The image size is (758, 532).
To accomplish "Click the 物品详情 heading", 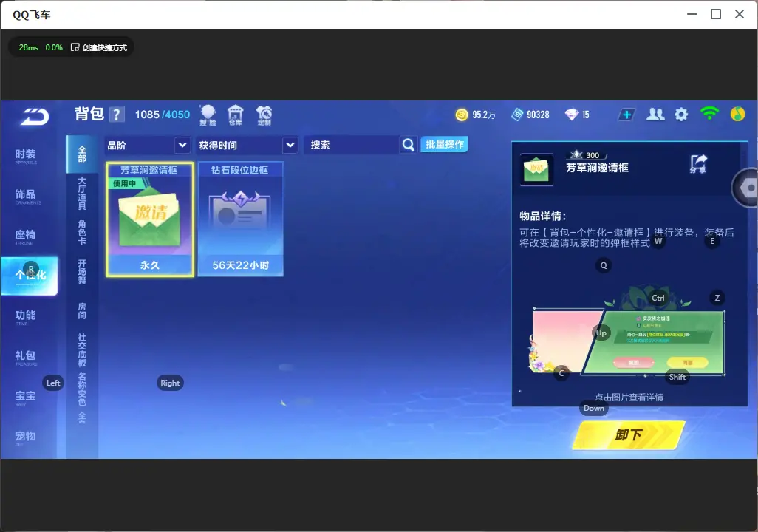I will coord(543,216).
